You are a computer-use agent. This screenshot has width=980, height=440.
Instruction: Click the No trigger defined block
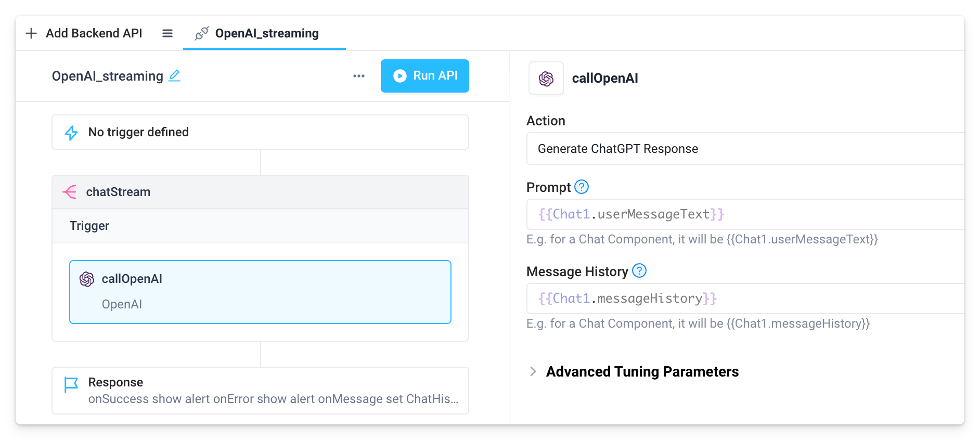tap(260, 132)
